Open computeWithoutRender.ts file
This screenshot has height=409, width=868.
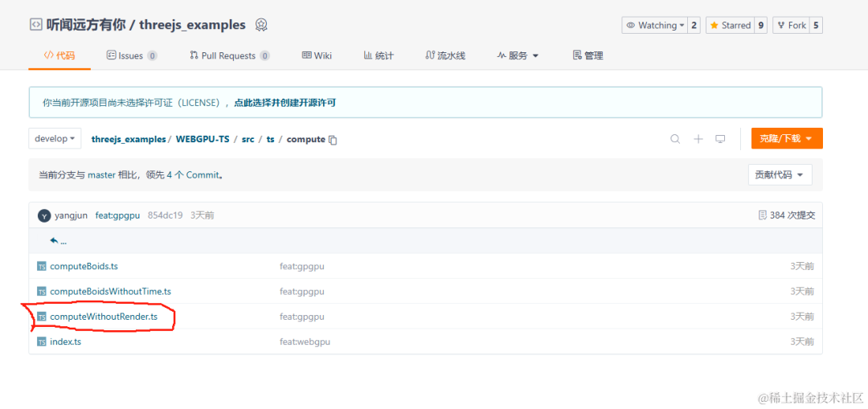pos(104,317)
